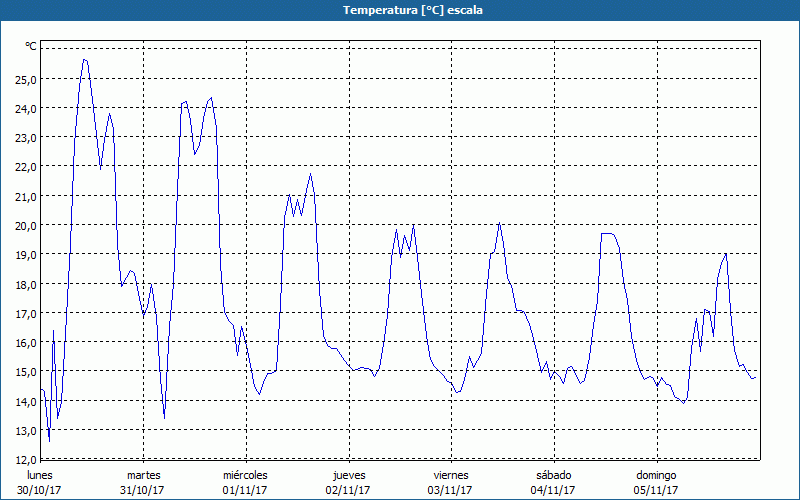Click the 30/10/17 date label

(x=40, y=490)
